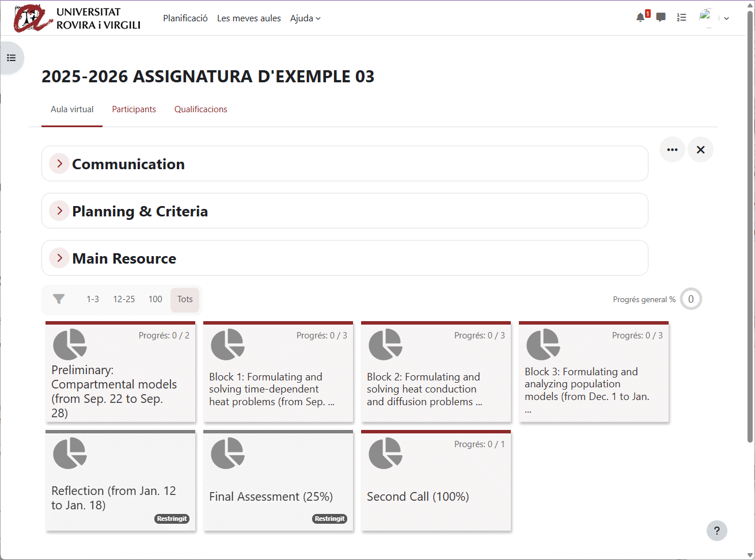This screenshot has width=755, height=560.
Task: Click the three-dots options button
Action: pos(672,150)
